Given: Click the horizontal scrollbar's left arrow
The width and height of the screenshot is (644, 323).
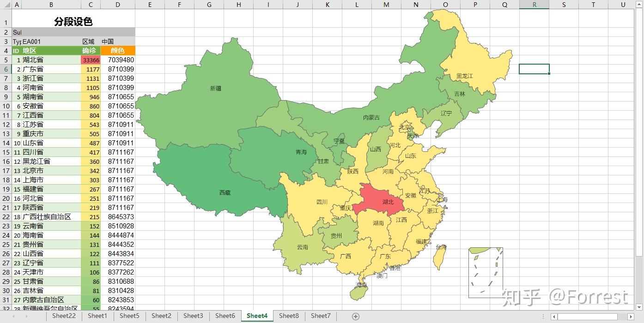Looking at the screenshot, I should tap(554, 317).
